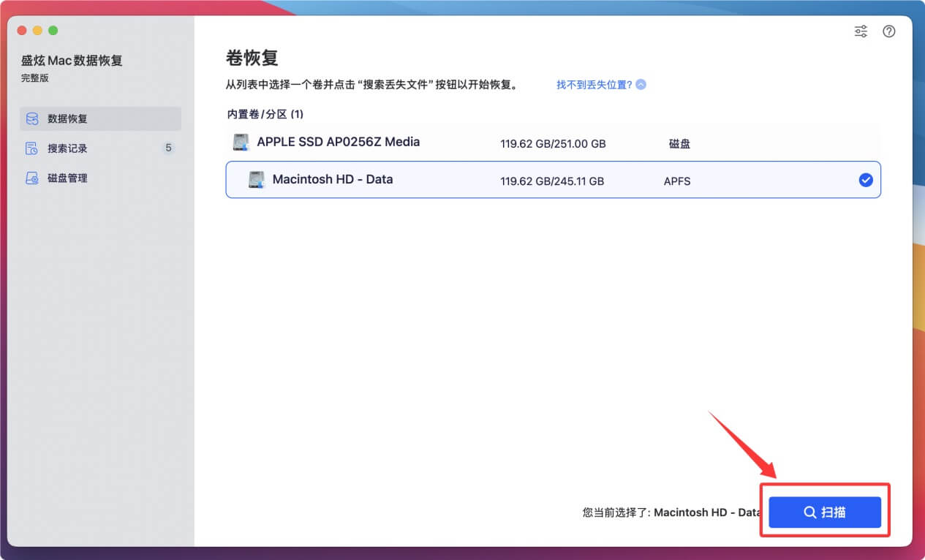Deselect the blue checkmark on Macintosh HD - Data
Screen dimensions: 925x560
(x=866, y=179)
